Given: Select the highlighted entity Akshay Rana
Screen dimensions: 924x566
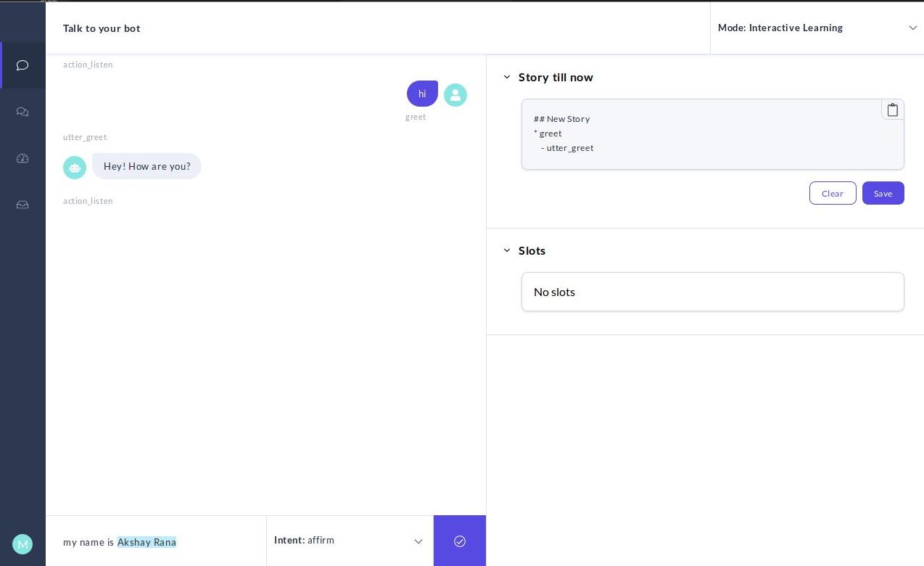Looking at the screenshot, I should [147, 542].
